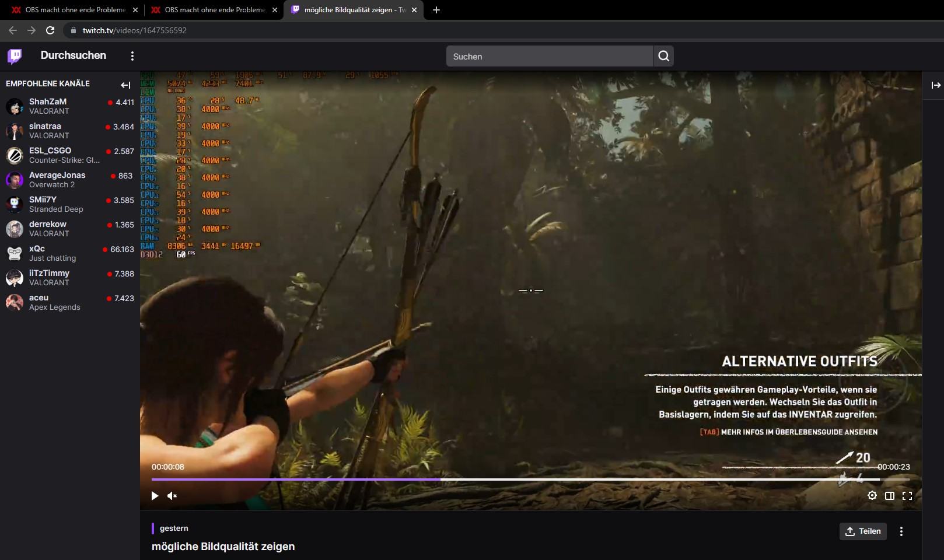
Task: Open iiTzTimmy channel
Action: coord(70,278)
